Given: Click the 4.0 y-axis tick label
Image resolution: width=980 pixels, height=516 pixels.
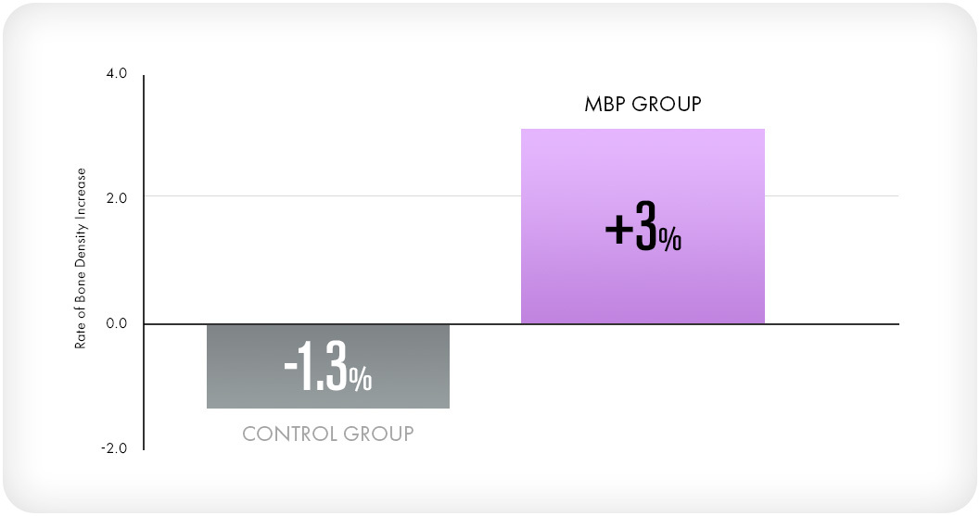Looking at the screenshot, I should 118,73.
